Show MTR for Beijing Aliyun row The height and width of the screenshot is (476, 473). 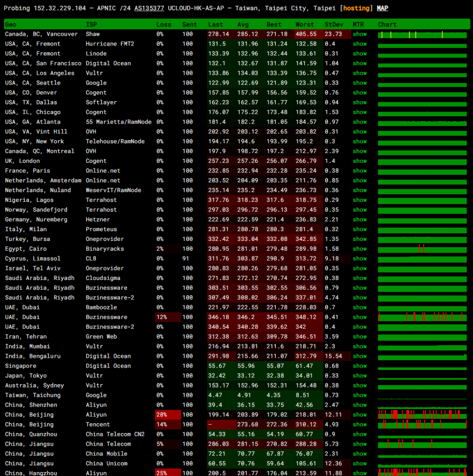[360, 414]
